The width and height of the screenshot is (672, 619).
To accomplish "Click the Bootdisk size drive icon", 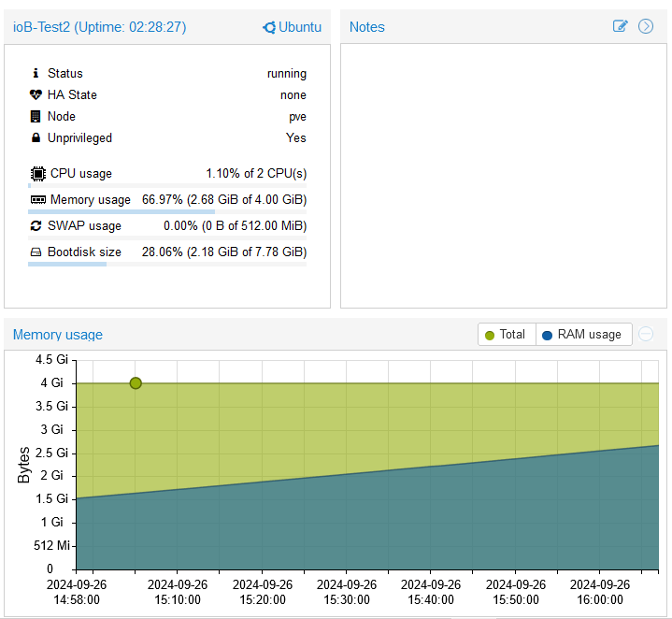I will [36, 252].
